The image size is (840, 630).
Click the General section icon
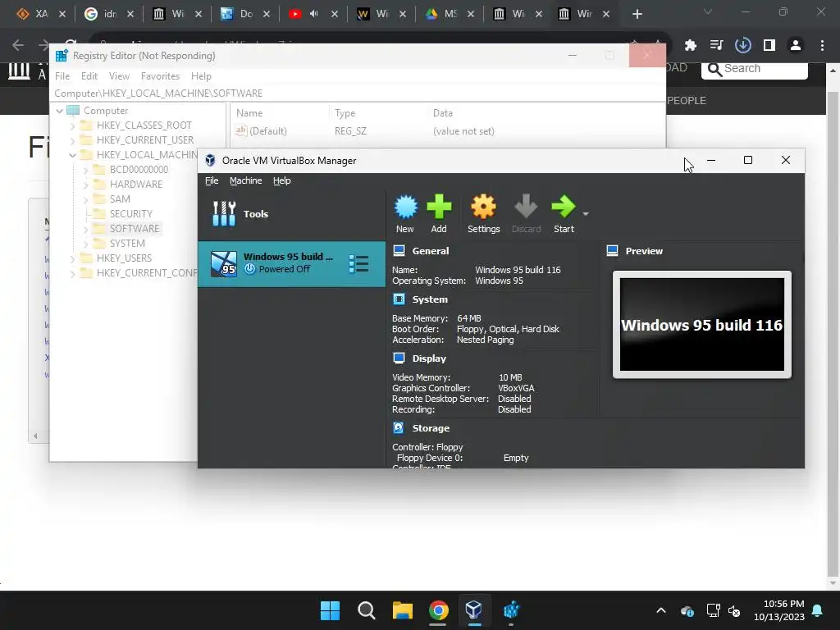(399, 251)
